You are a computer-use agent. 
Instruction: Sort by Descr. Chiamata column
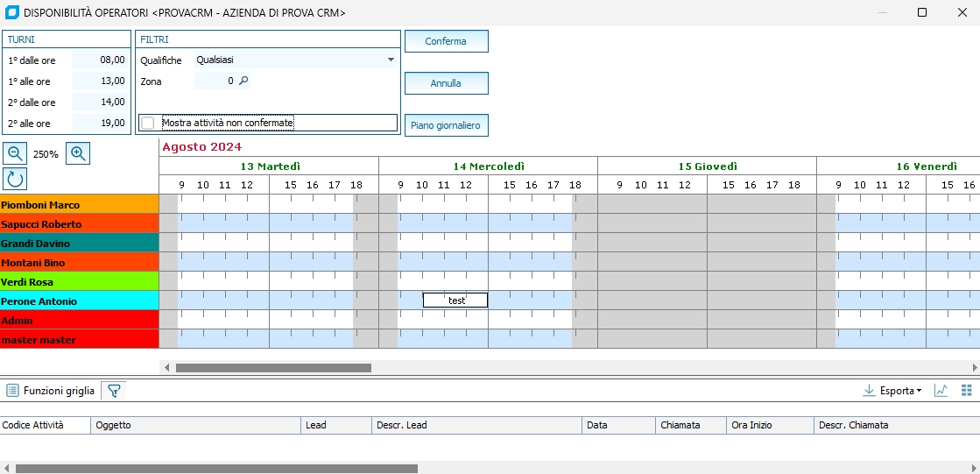(x=897, y=425)
